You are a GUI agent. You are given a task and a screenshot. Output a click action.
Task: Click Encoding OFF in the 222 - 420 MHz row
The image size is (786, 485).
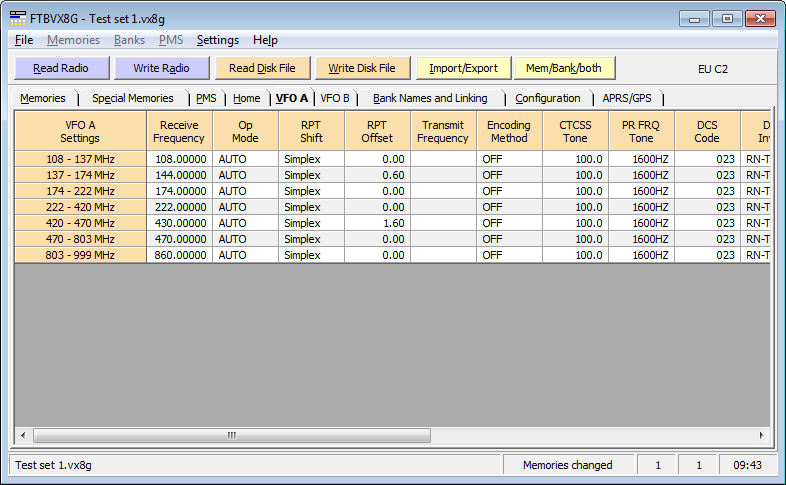509,207
